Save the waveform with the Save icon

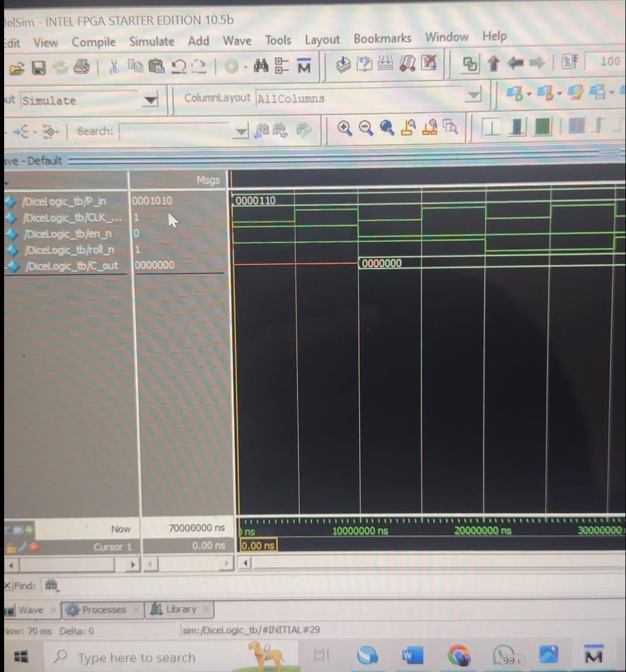pos(37,67)
